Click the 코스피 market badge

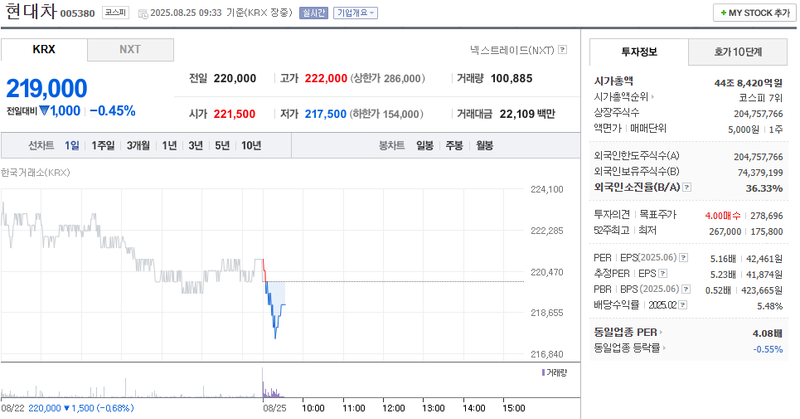tap(115, 13)
